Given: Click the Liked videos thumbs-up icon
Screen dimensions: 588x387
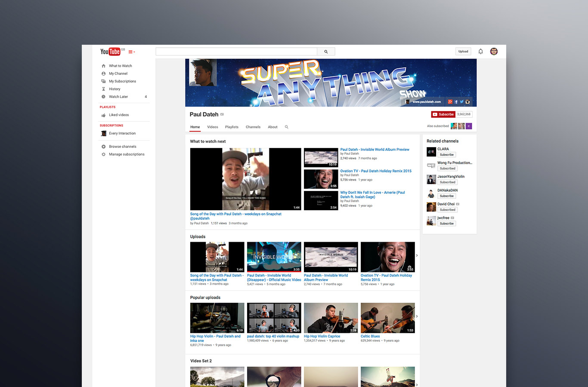Looking at the screenshot, I should (x=103, y=115).
